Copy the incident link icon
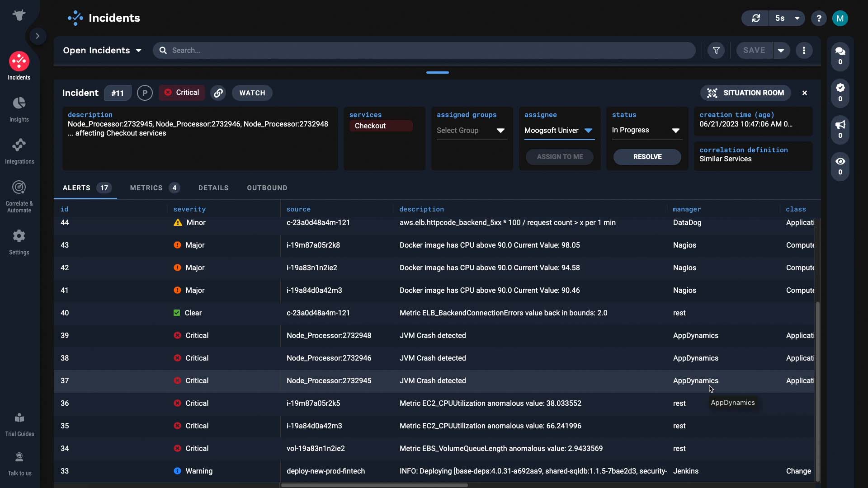 218,93
